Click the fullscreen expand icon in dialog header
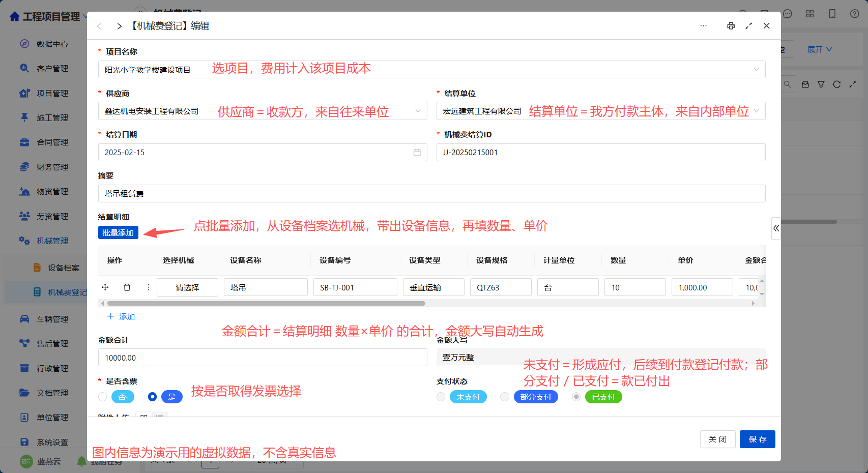 748,26
